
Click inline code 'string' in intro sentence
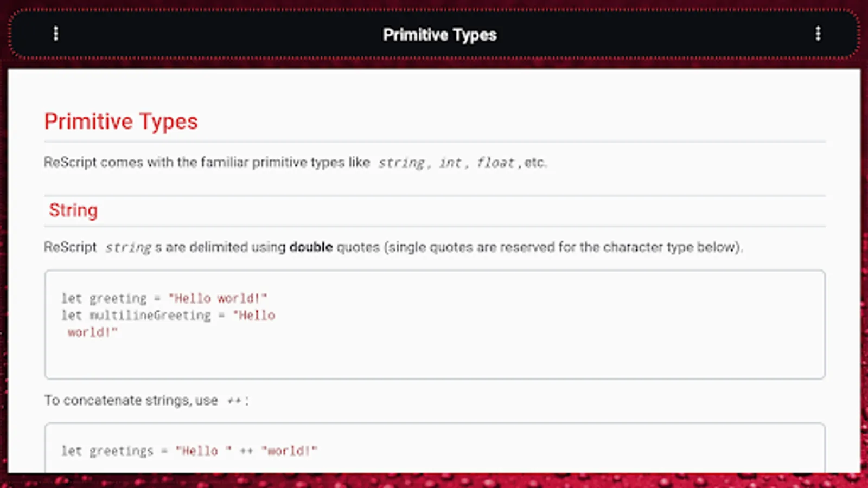pos(401,163)
